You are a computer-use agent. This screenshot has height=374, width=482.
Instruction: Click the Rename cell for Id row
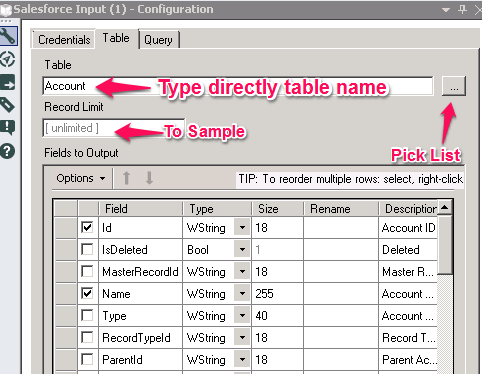click(x=341, y=228)
